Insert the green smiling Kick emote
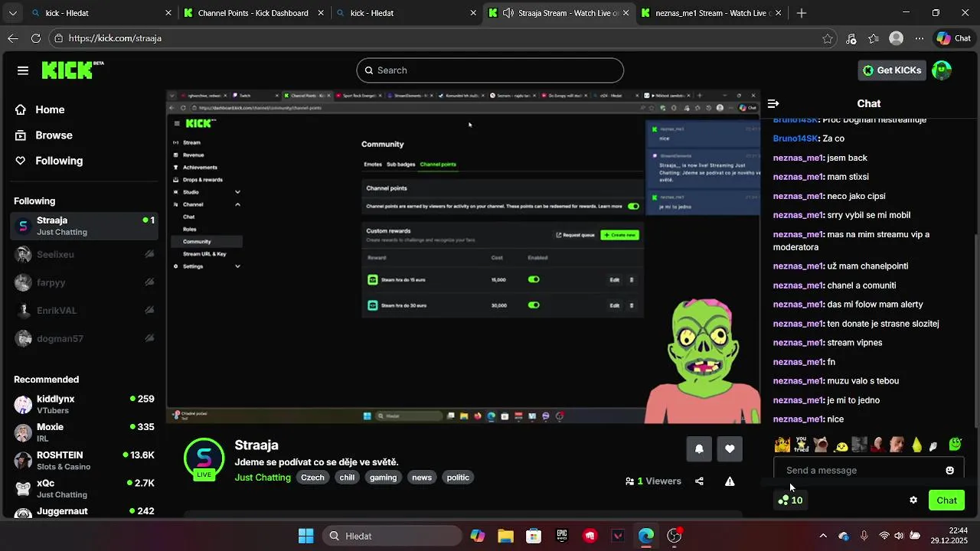980x551 pixels. [x=955, y=445]
